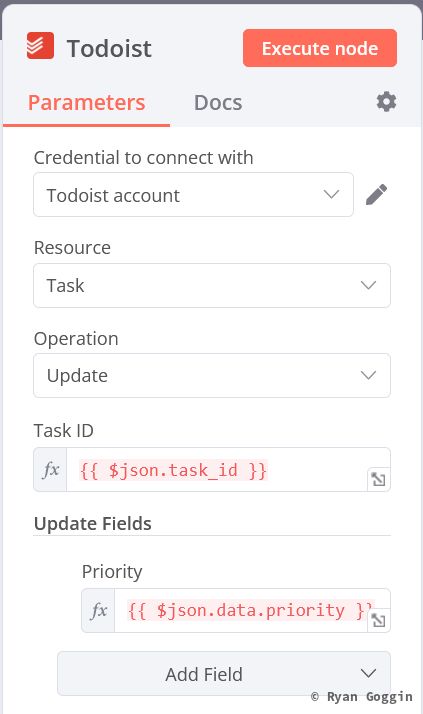Screen dimensions: 423x714
Task: Expand the Todoist account credential dropdown
Action: pos(194,194)
